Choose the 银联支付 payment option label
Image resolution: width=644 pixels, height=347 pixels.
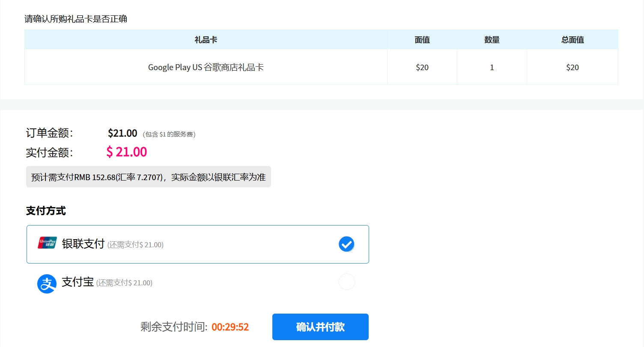[83, 244]
